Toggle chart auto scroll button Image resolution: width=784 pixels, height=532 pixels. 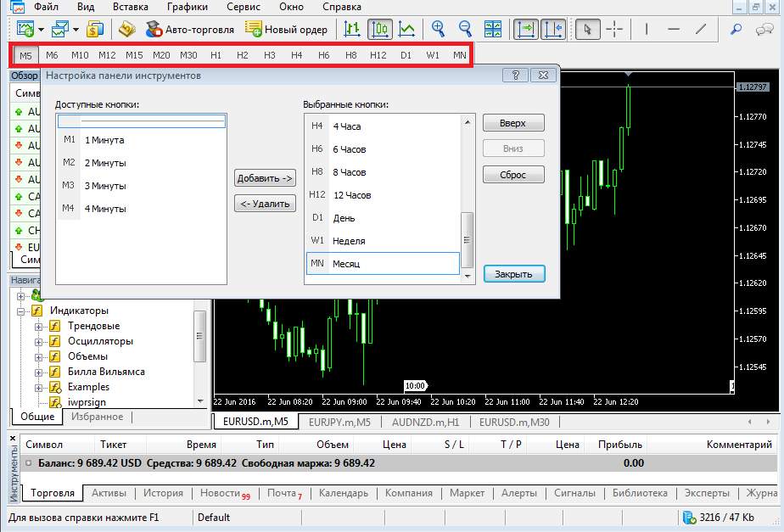tap(527, 29)
